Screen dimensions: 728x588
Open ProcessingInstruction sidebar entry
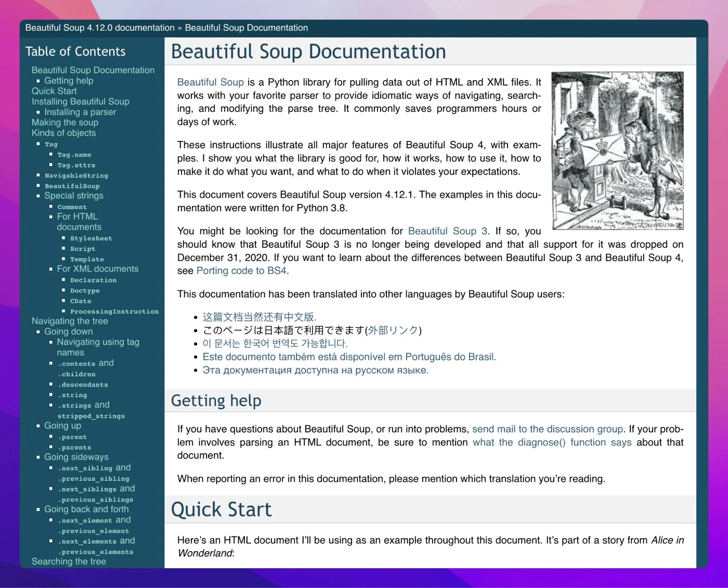tap(114, 311)
